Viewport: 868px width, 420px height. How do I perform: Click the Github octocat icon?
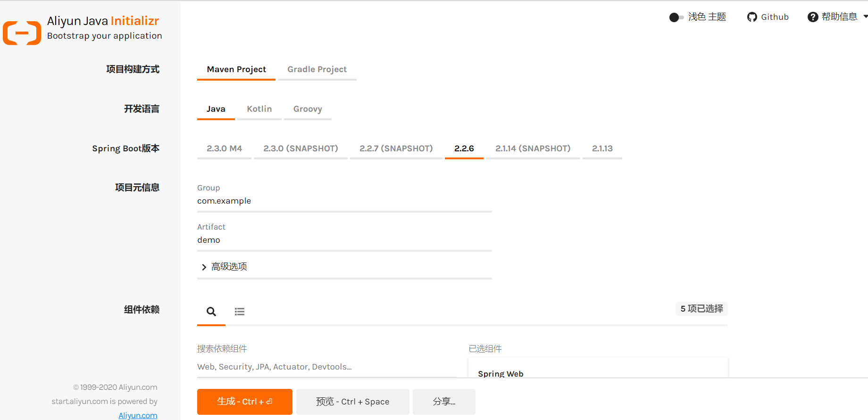752,17
